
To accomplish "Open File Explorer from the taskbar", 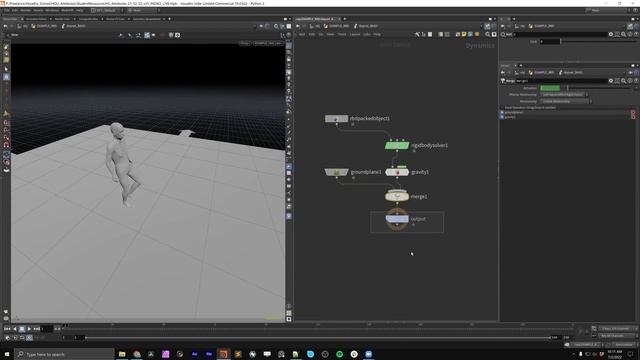I will [122, 354].
